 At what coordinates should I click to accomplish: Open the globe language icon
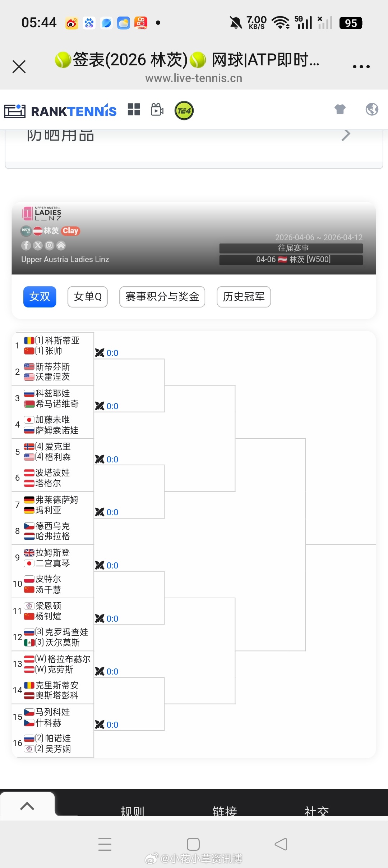[371, 110]
